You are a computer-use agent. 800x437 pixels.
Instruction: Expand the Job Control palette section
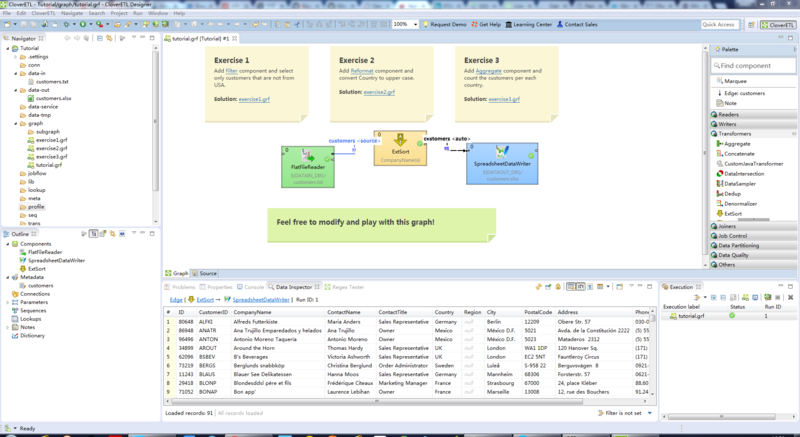click(753, 236)
